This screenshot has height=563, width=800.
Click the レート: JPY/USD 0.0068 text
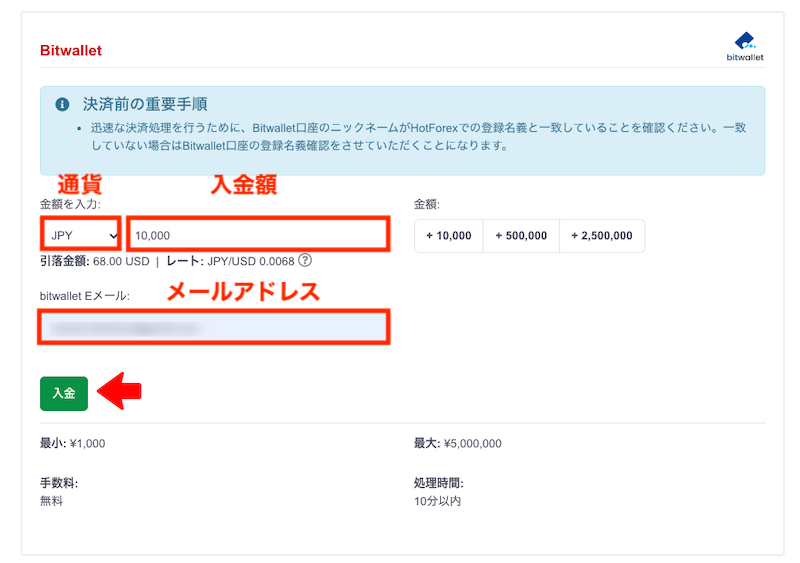tap(231, 261)
